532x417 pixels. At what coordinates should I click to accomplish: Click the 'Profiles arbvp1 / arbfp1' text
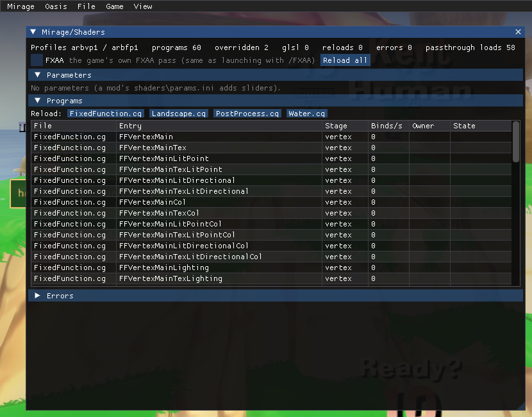(85, 47)
